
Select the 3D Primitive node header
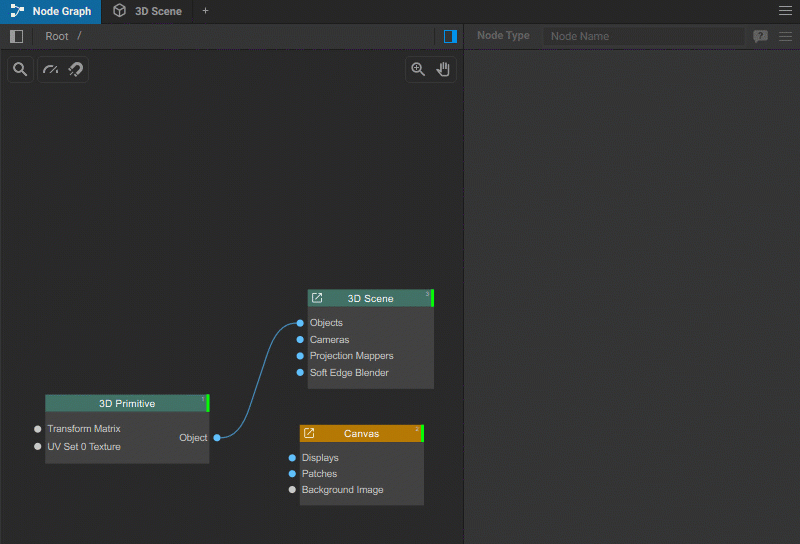127,403
